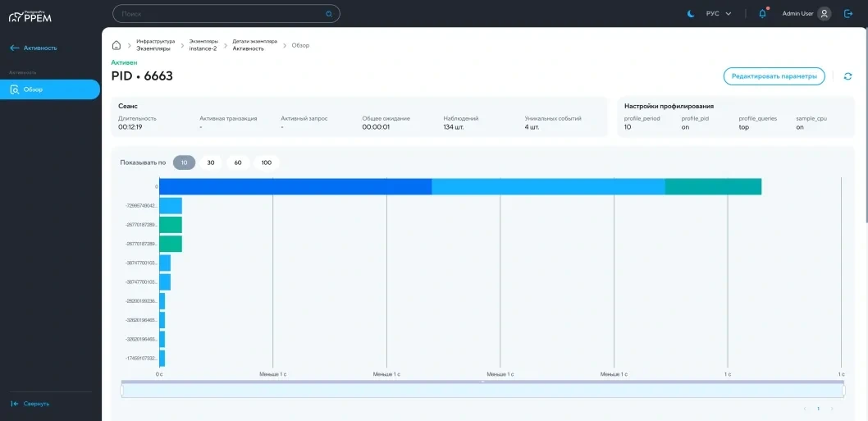Click the right handle of chart range slider
This screenshot has width=868, height=421.
[x=844, y=391]
